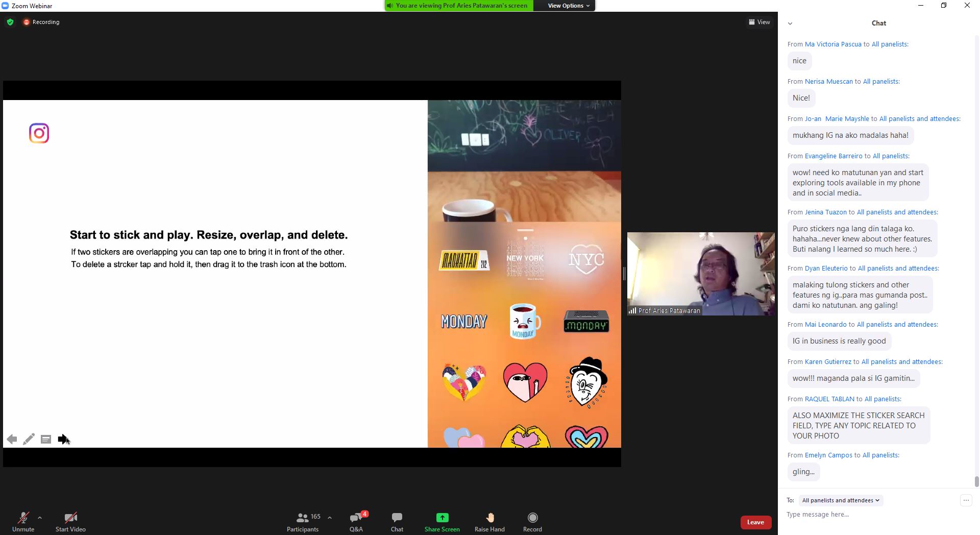Click sender name Mai Leonardo
The width and height of the screenshot is (980, 535).
point(825,325)
